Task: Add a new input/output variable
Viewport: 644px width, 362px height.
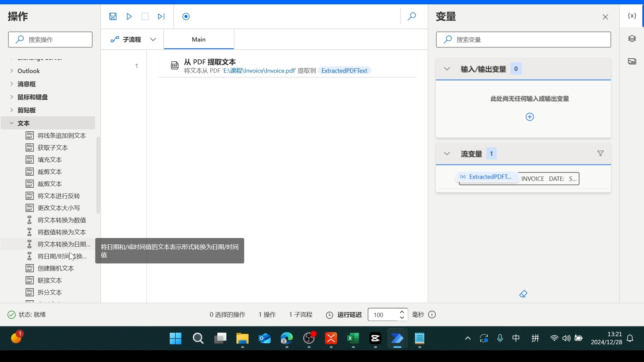Action: click(530, 117)
